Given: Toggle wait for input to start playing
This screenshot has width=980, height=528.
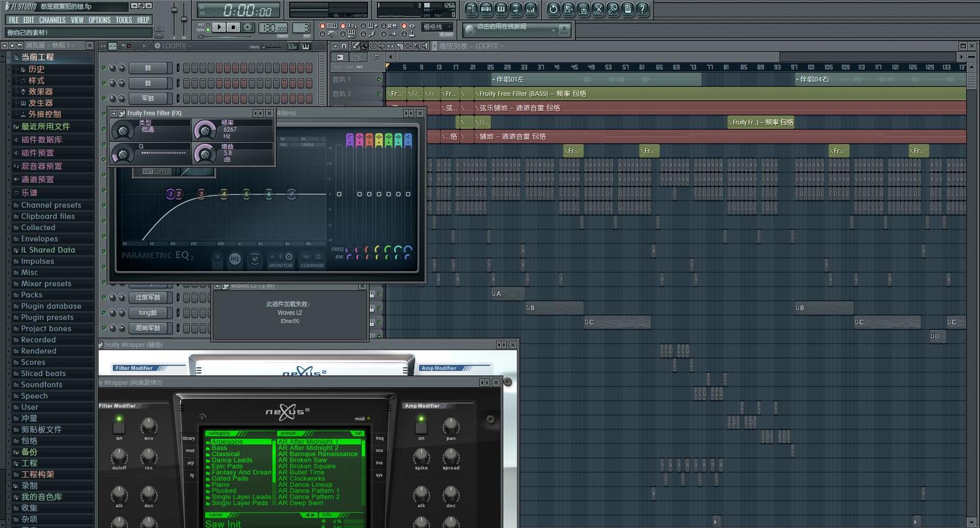Looking at the screenshot, I should (343, 34).
